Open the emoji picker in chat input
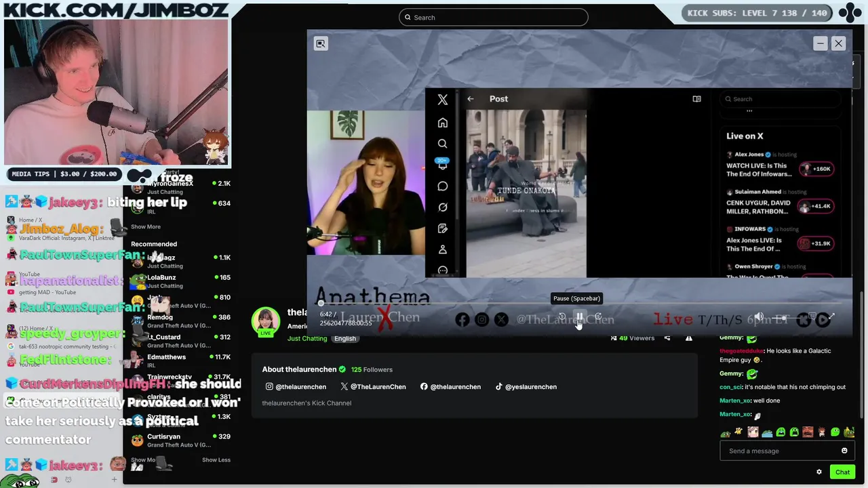 point(844,451)
